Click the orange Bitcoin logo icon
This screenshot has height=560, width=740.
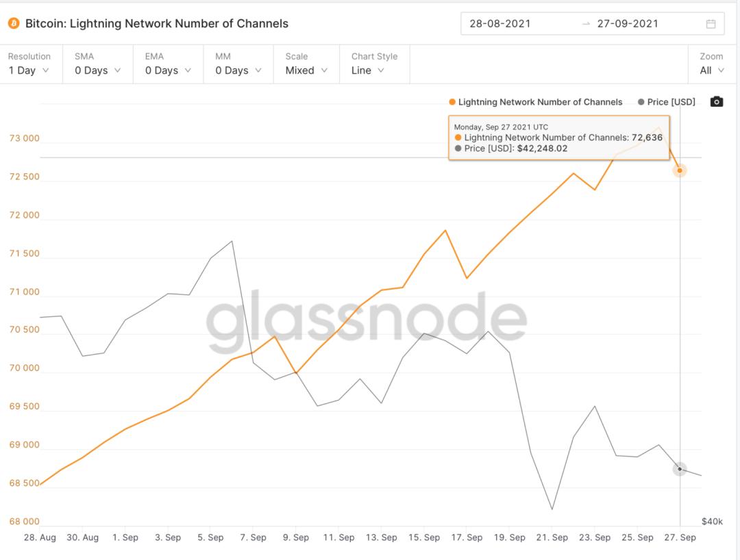(x=14, y=23)
